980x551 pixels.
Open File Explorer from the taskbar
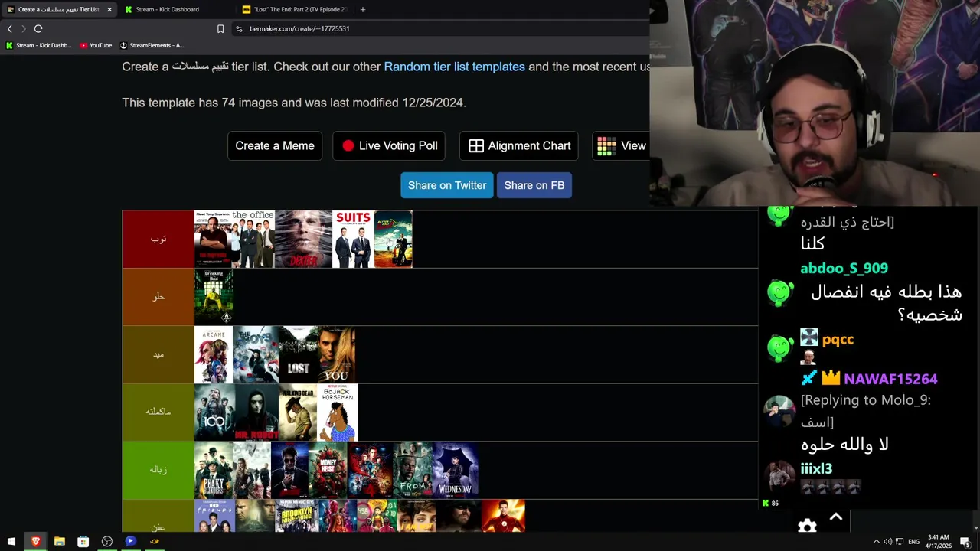[59, 542]
